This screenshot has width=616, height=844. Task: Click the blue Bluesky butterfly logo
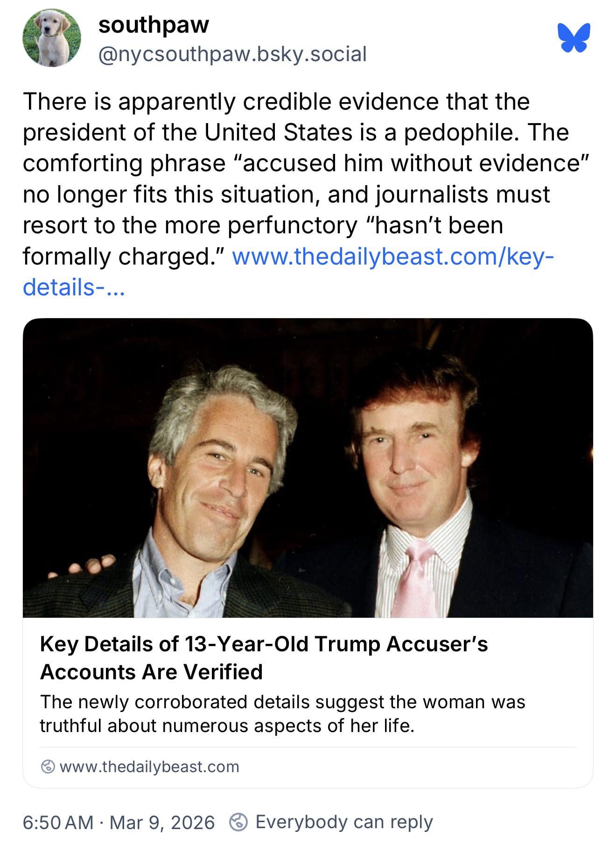[x=574, y=37]
